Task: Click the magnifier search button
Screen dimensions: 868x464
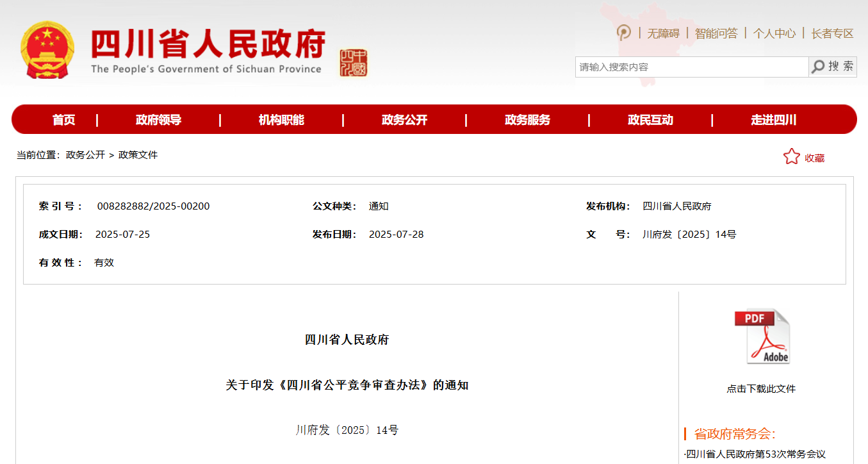Action: [x=833, y=67]
